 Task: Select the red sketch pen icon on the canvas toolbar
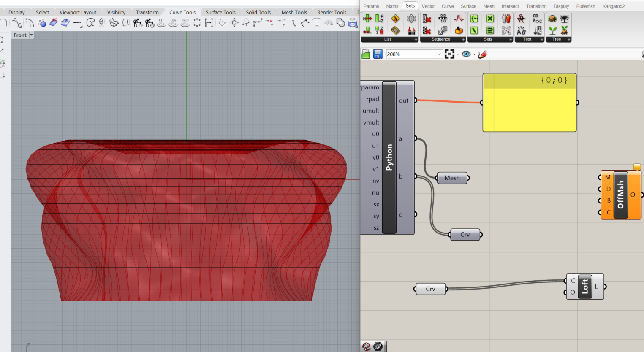[x=482, y=54]
